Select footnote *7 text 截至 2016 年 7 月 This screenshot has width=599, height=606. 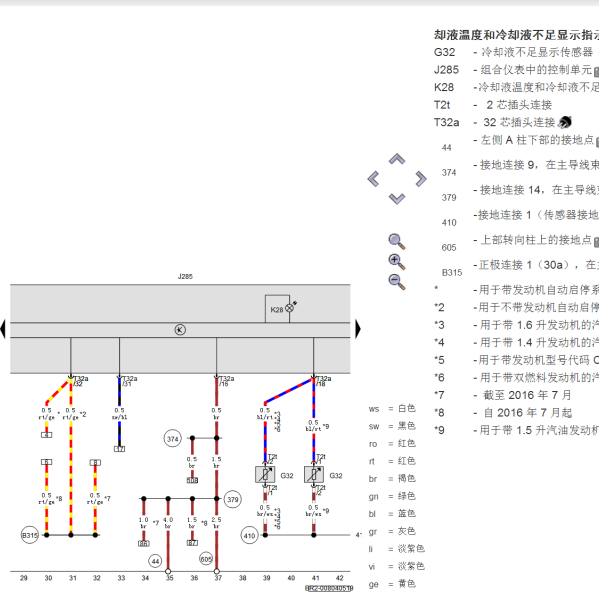click(527, 395)
